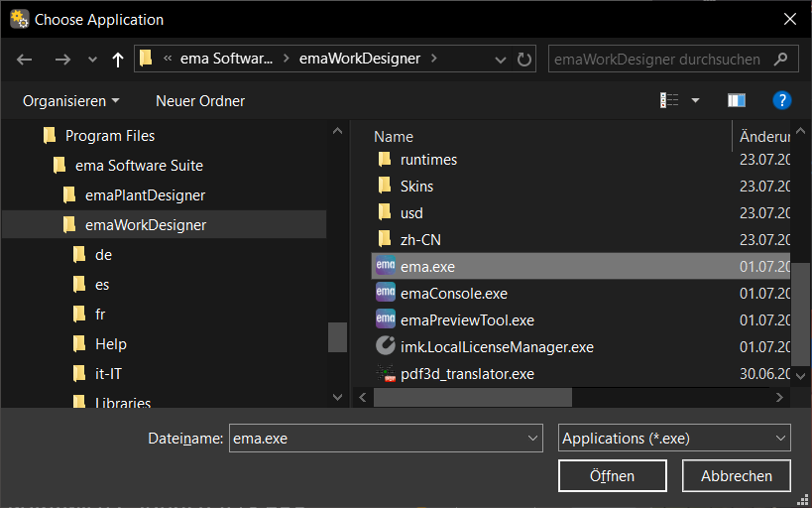Toggle the preview pane
Viewport: 812px width, 508px height.
click(x=736, y=100)
